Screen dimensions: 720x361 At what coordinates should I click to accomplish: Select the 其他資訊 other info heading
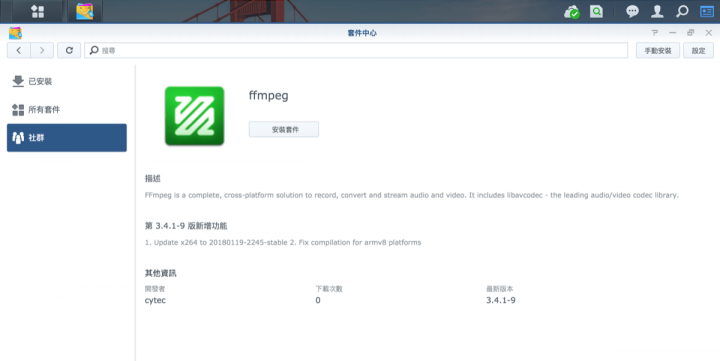tap(161, 273)
